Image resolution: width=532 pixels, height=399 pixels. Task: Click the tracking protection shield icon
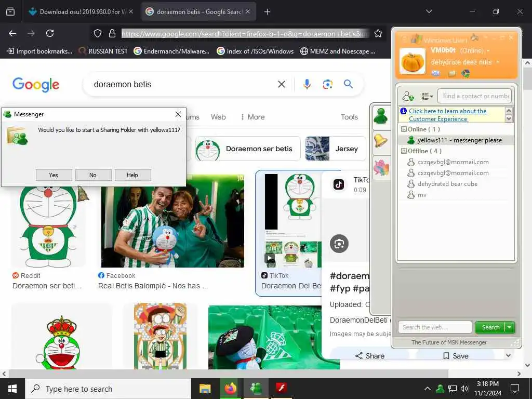(98, 33)
